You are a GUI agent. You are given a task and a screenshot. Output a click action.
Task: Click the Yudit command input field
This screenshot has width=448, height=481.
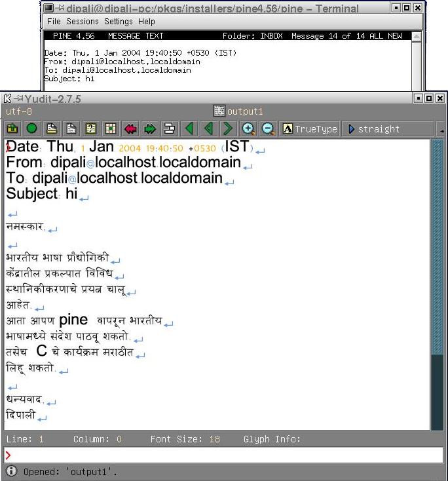tap(224, 455)
